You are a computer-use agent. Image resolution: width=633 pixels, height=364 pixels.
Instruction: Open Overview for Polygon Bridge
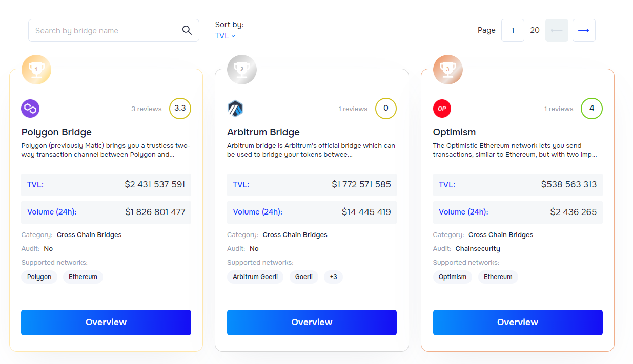click(x=106, y=323)
